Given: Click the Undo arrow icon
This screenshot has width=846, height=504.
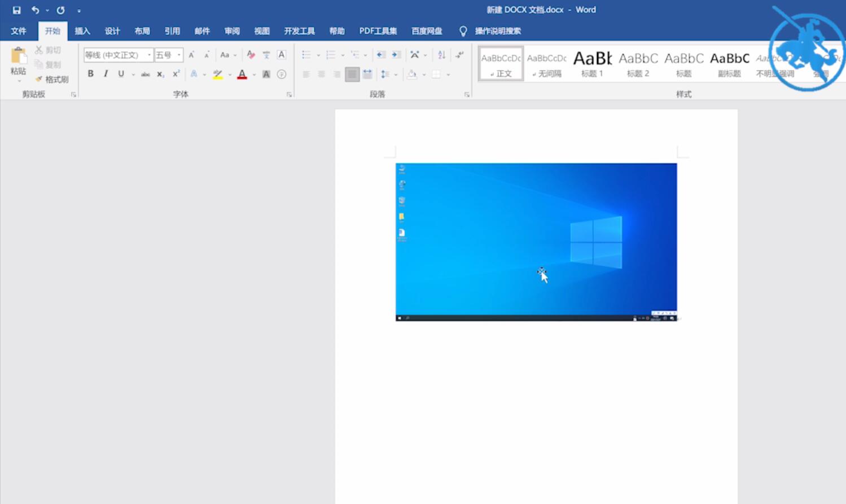Looking at the screenshot, I should click(x=35, y=10).
